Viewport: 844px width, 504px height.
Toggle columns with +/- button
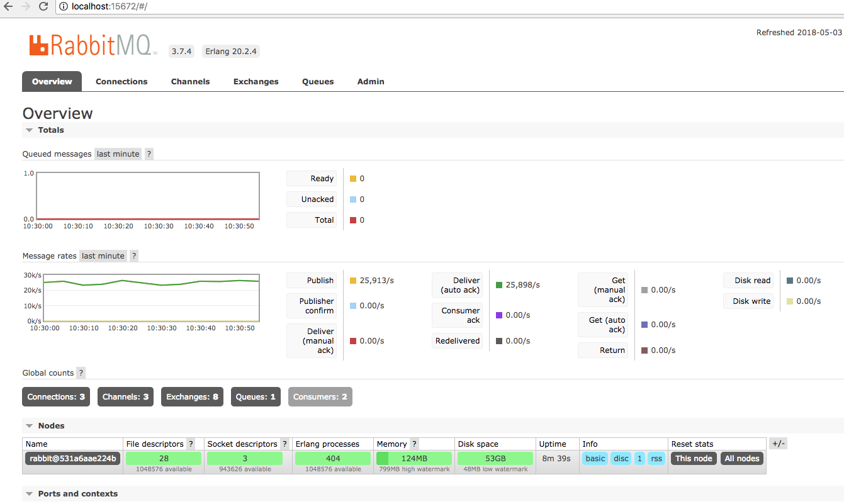pyautogui.click(x=778, y=444)
